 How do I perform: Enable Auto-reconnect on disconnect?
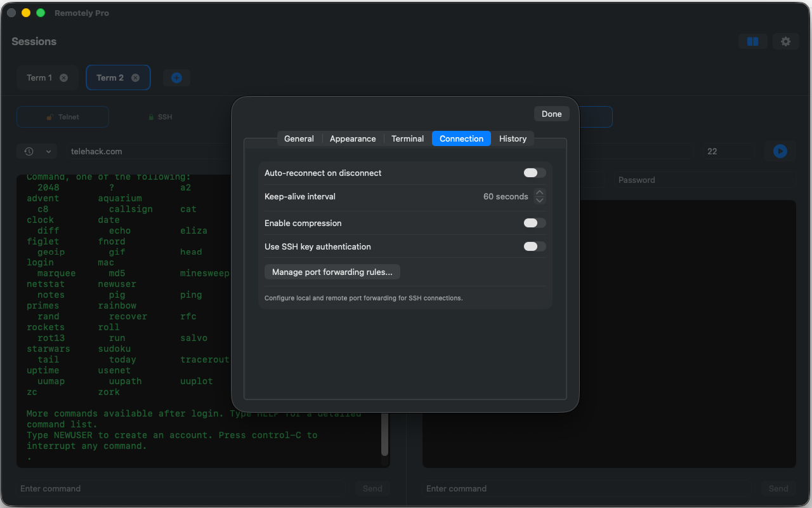pos(534,173)
